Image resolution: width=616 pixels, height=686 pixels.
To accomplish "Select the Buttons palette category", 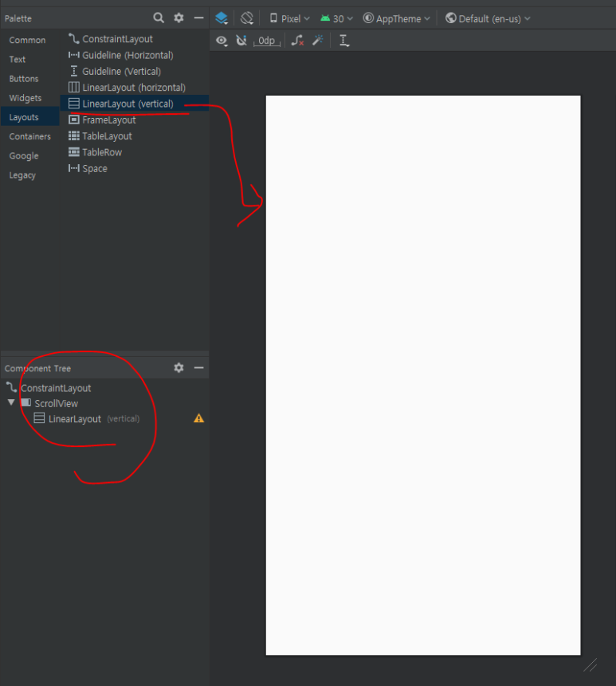I will tap(24, 79).
